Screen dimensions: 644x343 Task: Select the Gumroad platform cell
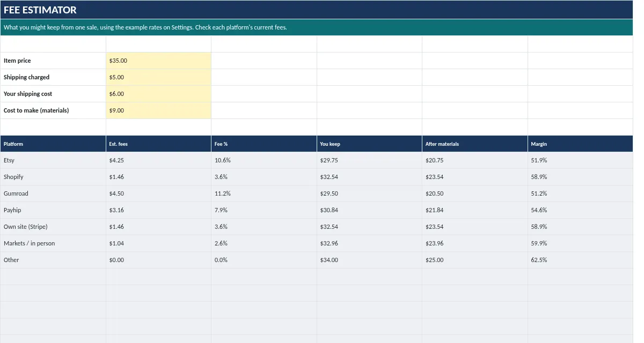pyautogui.click(x=53, y=193)
